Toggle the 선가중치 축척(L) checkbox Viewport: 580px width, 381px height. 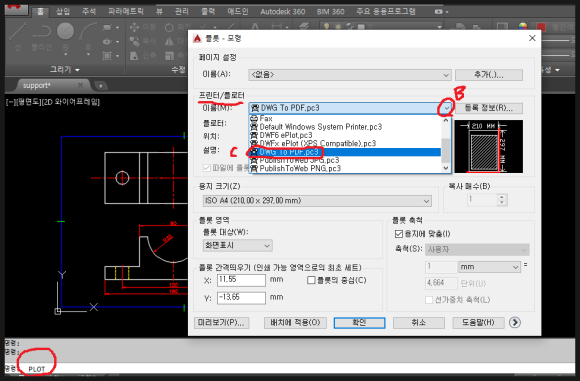coord(429,300)
